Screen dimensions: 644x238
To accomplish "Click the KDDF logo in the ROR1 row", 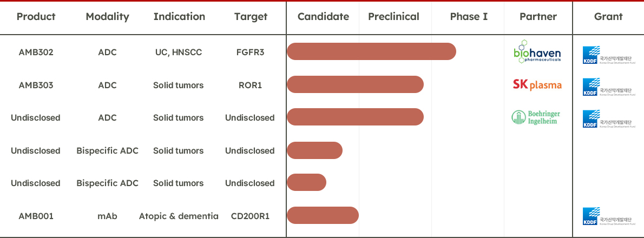I will pyautogui.click(x=608, y=87).
